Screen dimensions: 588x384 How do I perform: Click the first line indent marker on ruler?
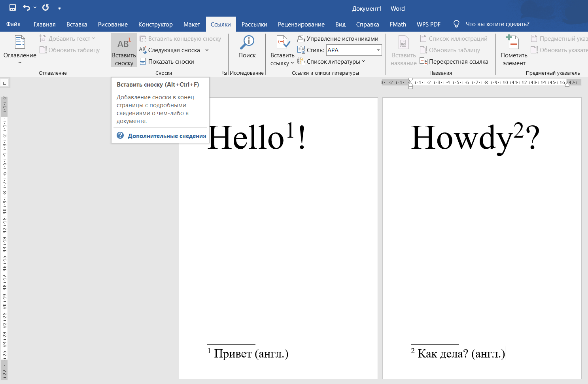tap(410, 80)
